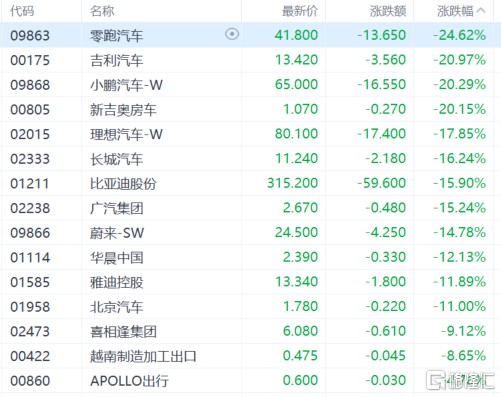Sort by the 涨跌额 column header
The height and width of the screenshot is (397, 501).
click(388, 11)
